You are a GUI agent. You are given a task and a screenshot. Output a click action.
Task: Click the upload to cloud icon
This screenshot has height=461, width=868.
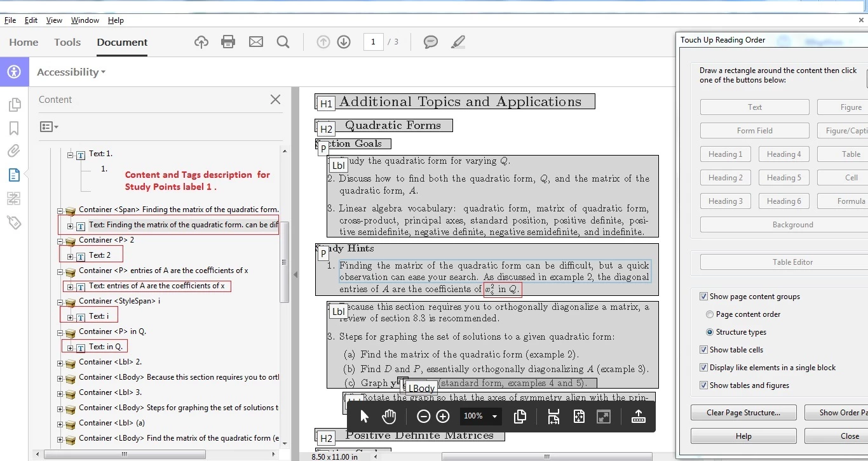pyautogui.click(x=201, y=42)
